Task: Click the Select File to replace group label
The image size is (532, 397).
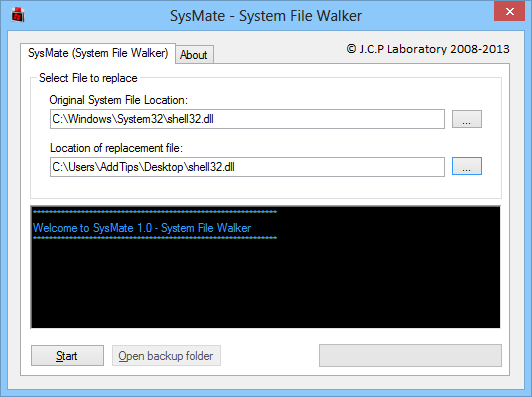Action: pyautogui.click(x=88, y=78)
